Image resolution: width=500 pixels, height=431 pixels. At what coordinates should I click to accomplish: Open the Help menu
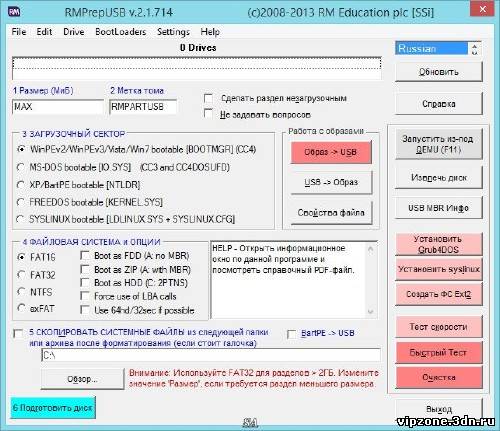pyautogui.click(x=210, y=32)
